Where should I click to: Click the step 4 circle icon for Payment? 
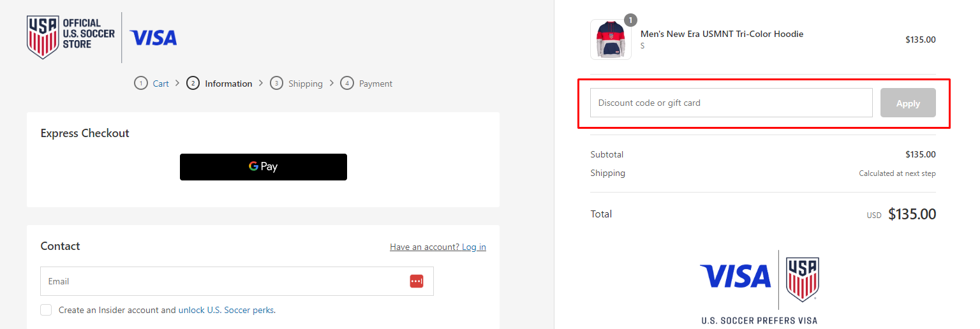(x=347, y=84)
